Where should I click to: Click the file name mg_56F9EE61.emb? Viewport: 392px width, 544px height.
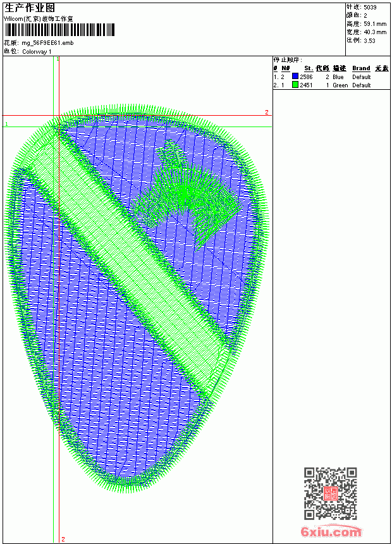pyautogui.click(x=47, y=43)
